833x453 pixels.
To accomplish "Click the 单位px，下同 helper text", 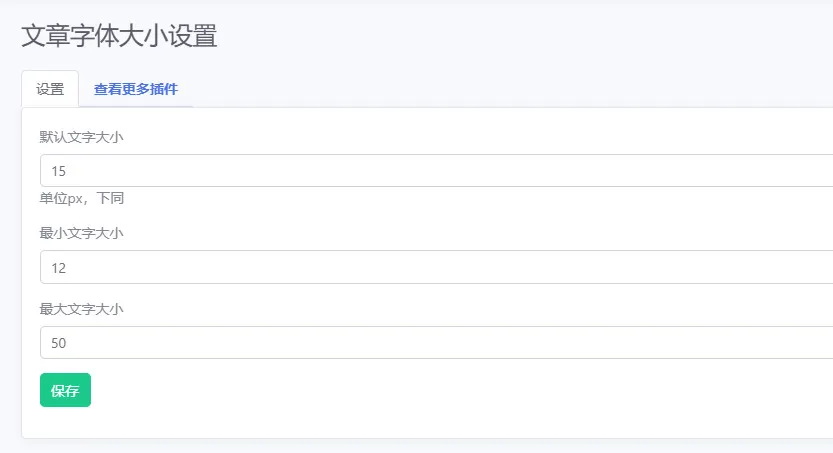I will [82, 198].
